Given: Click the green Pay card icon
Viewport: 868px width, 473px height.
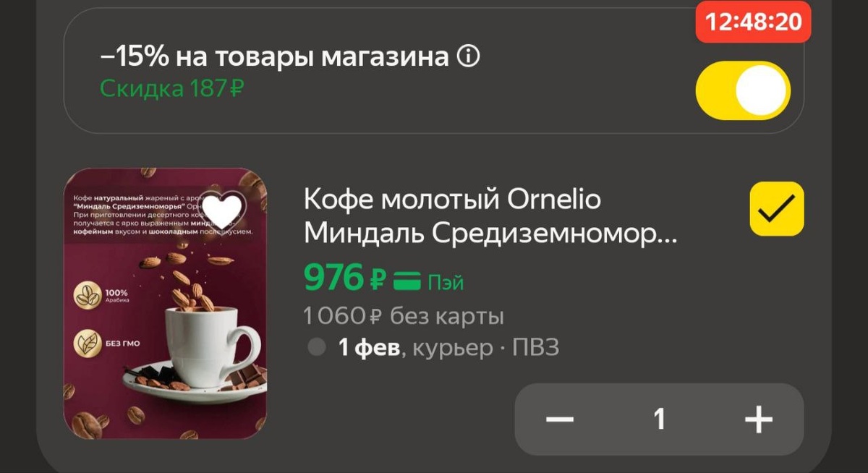Looking at the screenshot, I should [x=407, y=280].
